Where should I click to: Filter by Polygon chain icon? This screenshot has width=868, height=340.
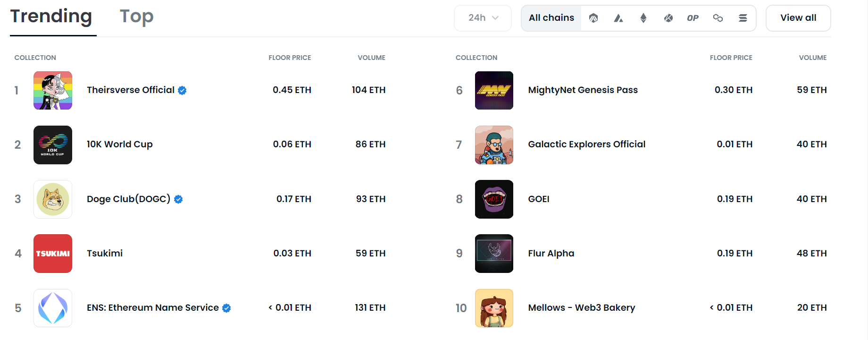coord(718,18)
